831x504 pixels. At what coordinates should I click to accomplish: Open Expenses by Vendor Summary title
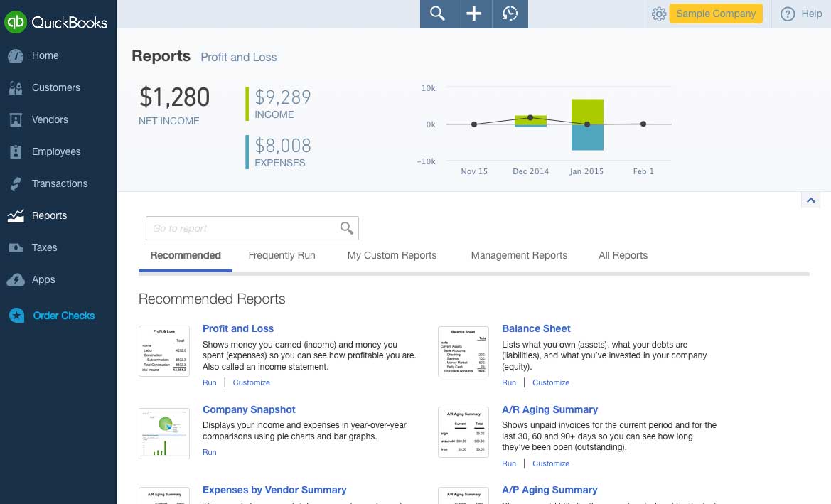tap(274, 490)
